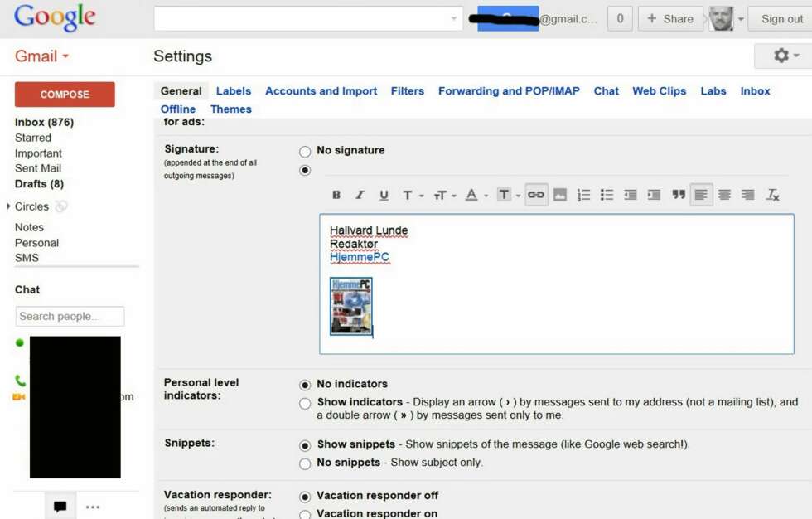Align signature text left
This screenshot has height=519, width=812.
click(701, 195)
